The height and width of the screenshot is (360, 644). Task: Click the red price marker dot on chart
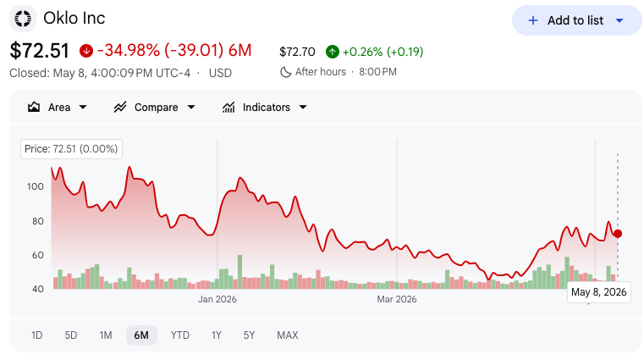coord(617,234)
